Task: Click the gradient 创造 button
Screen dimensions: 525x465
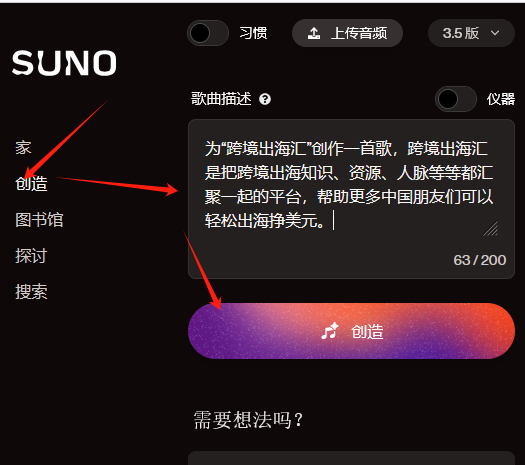Action: pyautogui.click(x=351, y=331)
